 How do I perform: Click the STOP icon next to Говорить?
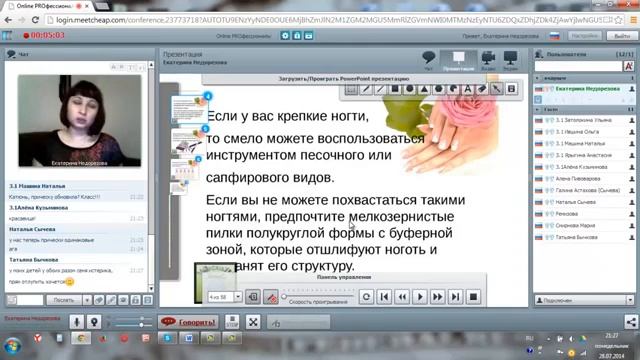pyautogui.click(x=232, y=322)
